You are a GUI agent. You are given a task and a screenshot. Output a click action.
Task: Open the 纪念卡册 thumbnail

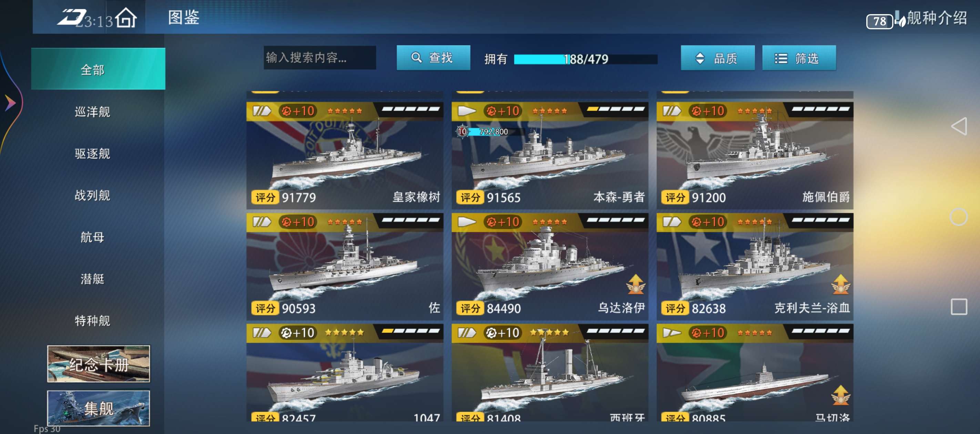coord(99,364)
